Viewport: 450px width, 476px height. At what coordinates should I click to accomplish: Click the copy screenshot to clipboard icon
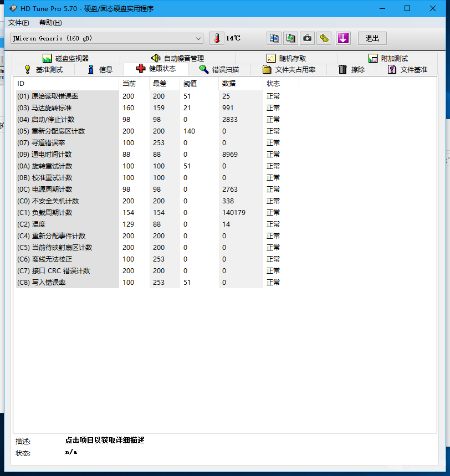point(290,38)
